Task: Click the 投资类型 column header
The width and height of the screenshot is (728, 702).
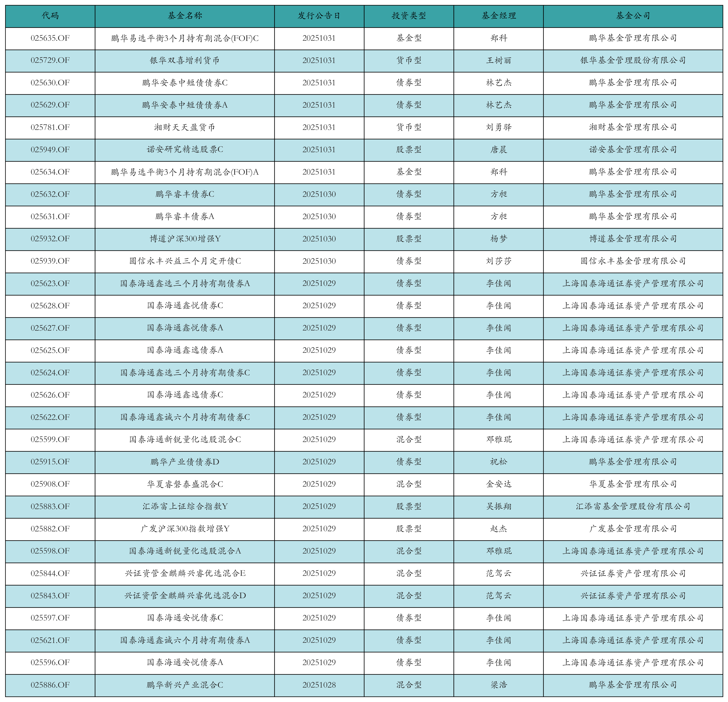Action: coord(409,16)
